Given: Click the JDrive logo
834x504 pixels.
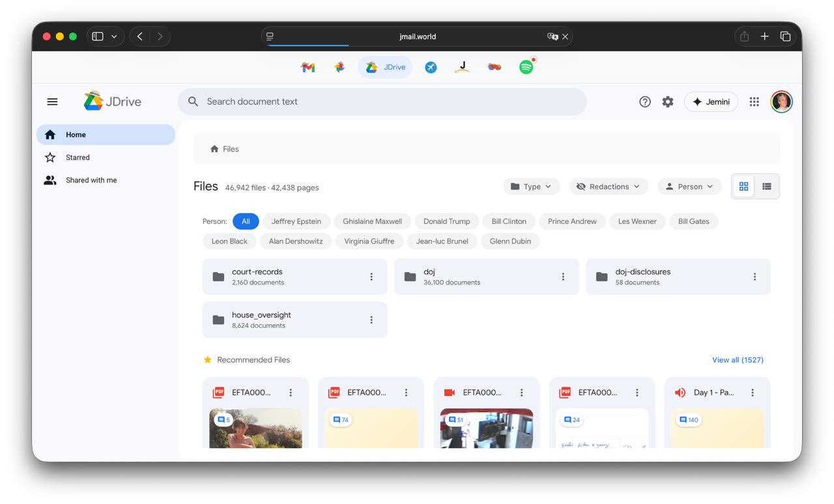Looking at the screenshot, I should (113, 101).
